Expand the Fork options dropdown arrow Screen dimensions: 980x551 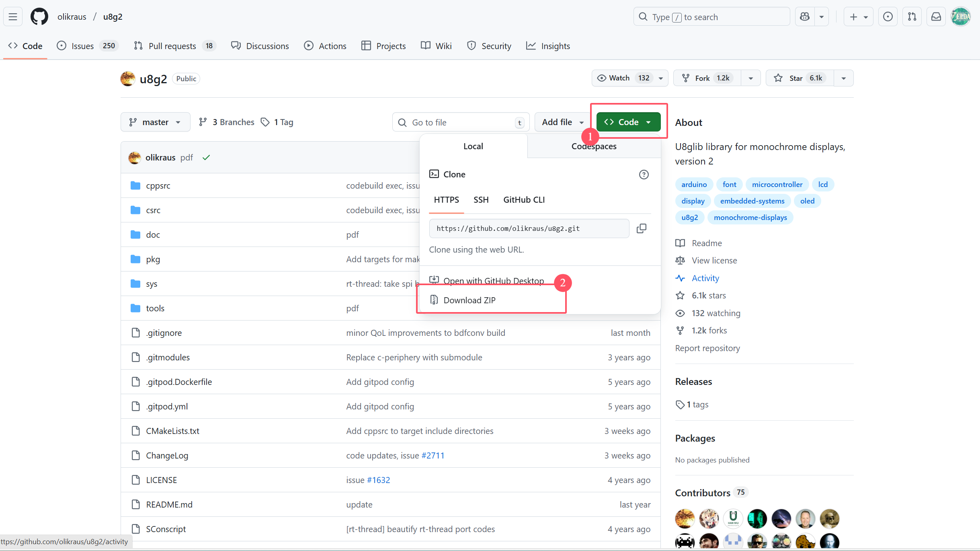point(750,78)
